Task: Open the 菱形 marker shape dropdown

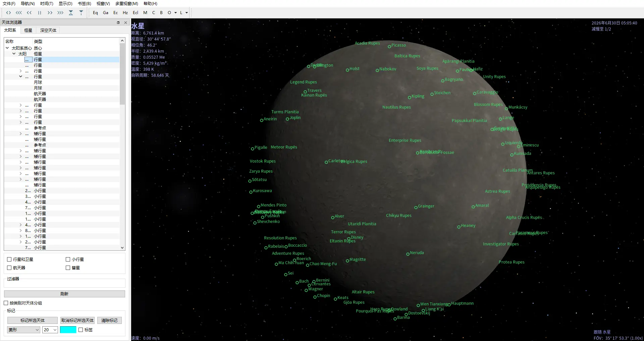Action: click(23, 330)
